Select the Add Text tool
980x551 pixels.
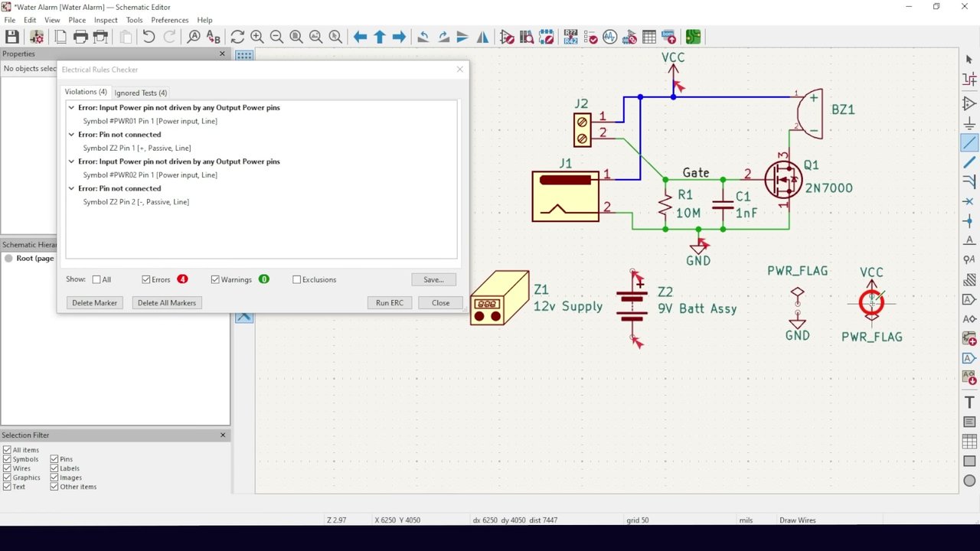click(x=969, y=403)
